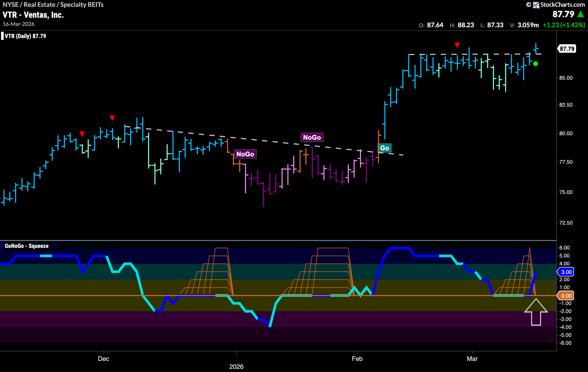Image resolution: width=588 pixels, height=372 pixels.
Task: Click the StockCharts.com logo icon
Action: 536,5
